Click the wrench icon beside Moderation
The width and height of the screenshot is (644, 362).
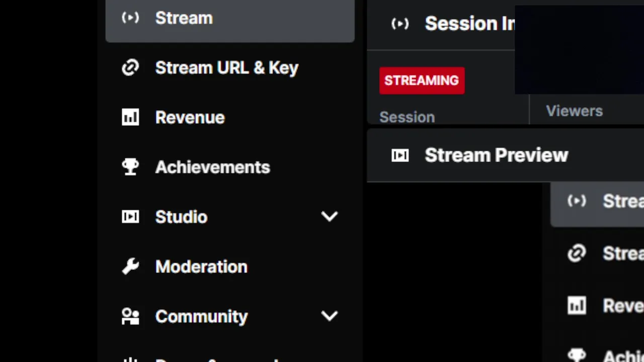(x=130, y=266)
